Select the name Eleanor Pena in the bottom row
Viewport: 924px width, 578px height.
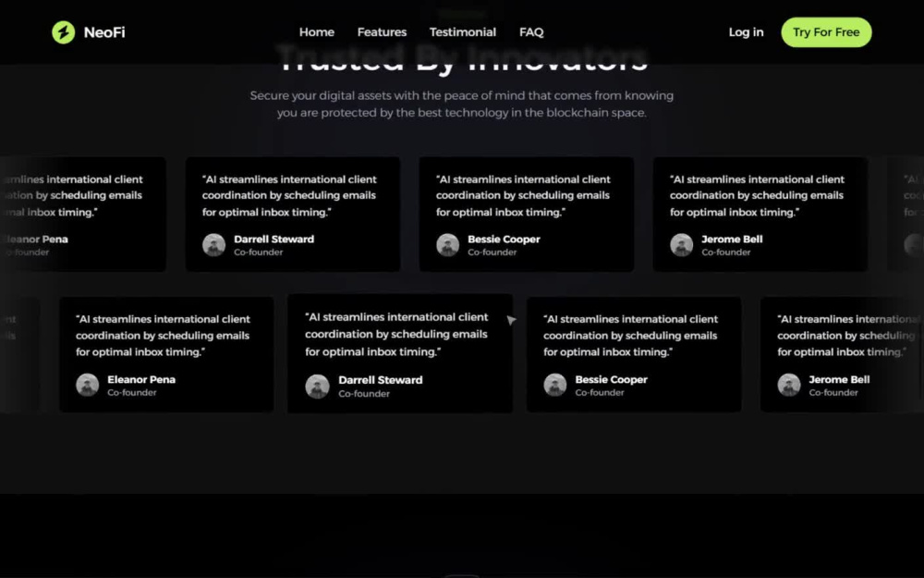point(141,379)
